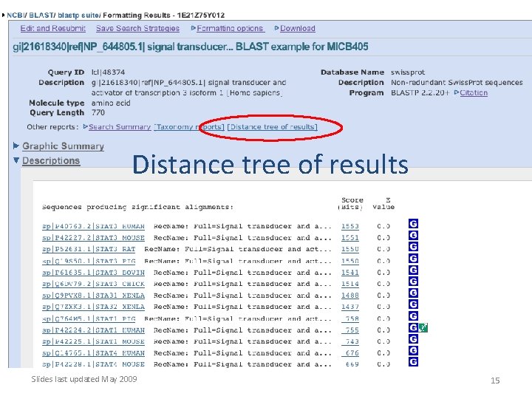The image size is (532, 399).
Task: Open the STAT3_PIG sequence link
Action: (89, 261)
